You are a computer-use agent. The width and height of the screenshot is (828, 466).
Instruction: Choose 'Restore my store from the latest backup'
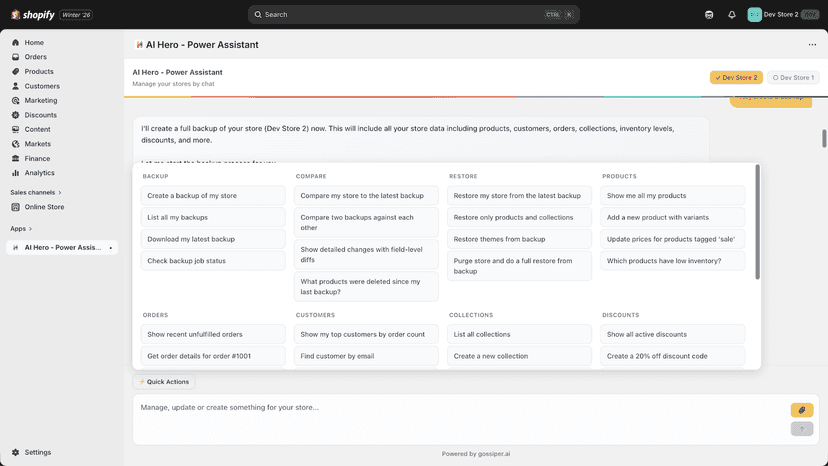tap(519, 195)
